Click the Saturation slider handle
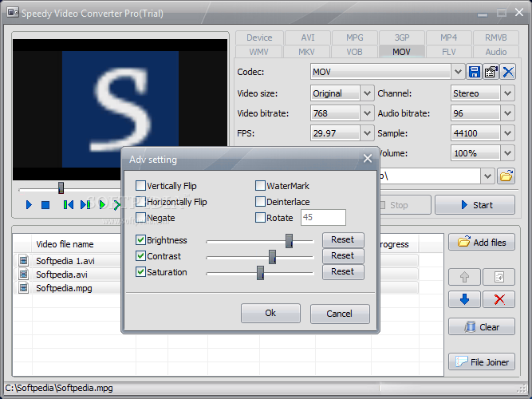The width and height of the screenshot is (532, 399). tap(260, 273)
